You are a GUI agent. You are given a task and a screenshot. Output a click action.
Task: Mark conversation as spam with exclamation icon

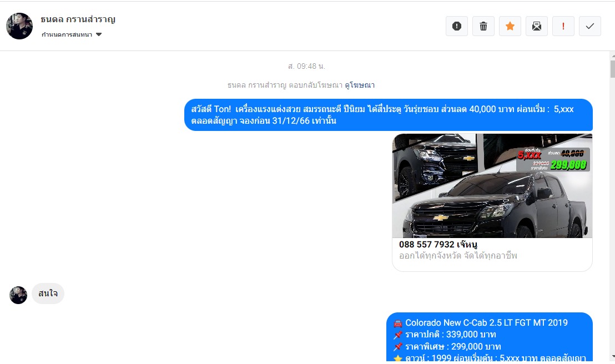(x=457, y=26)
